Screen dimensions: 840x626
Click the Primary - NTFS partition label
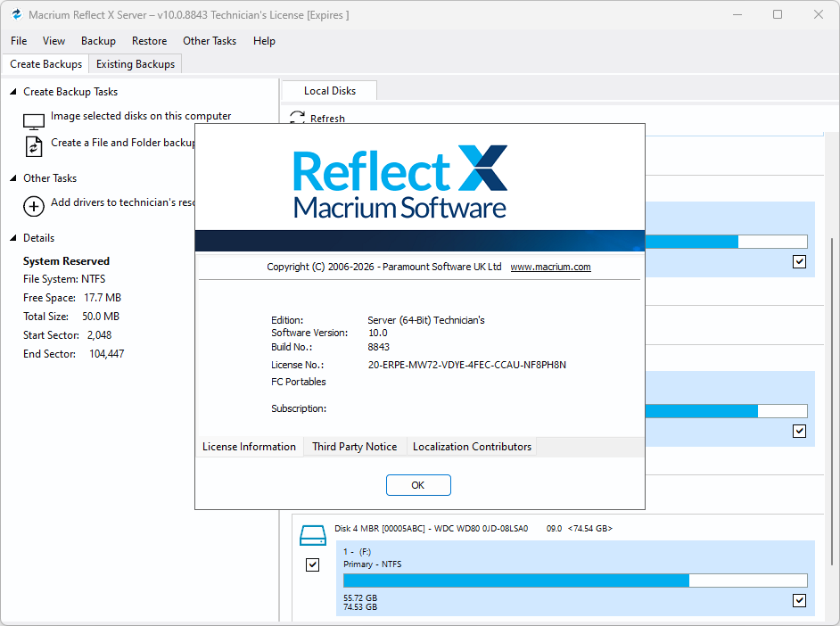click(373, 564)
